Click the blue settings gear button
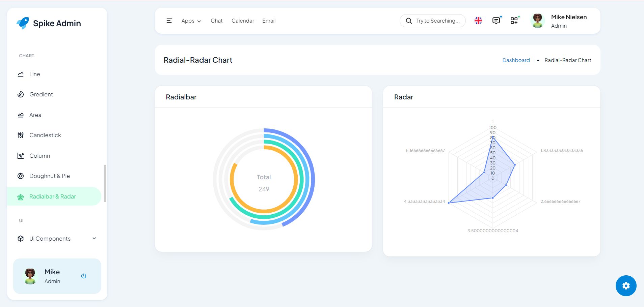Screen dimensions: 644x307 click(x=626, y=286)
